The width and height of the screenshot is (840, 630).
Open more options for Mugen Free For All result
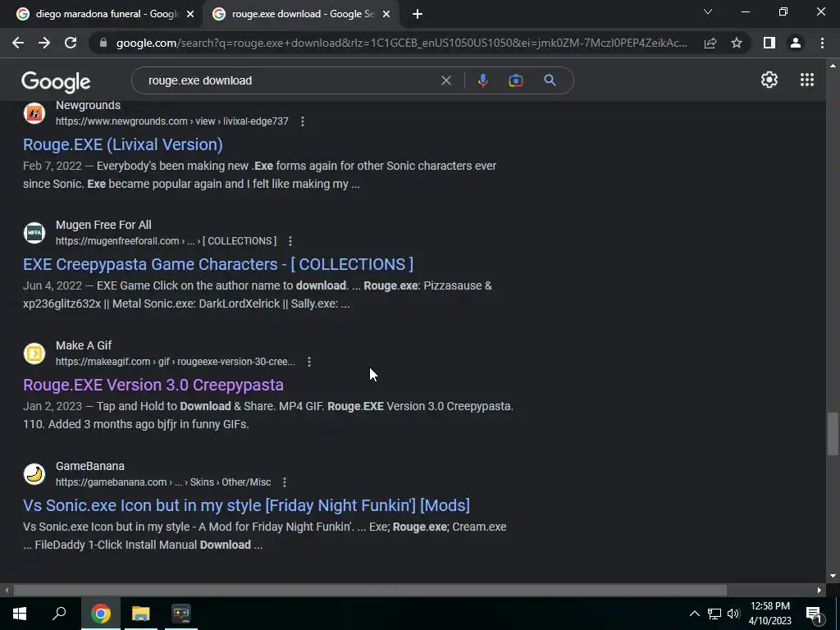click(290, 241)
